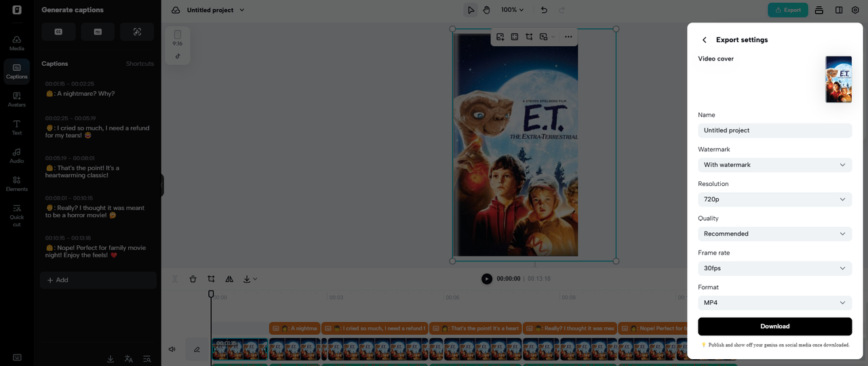This screenshot has width=868, height=366.
Task: Expand the canvas toolbar background-removal dropdown
Action: (x=553, y=37)
